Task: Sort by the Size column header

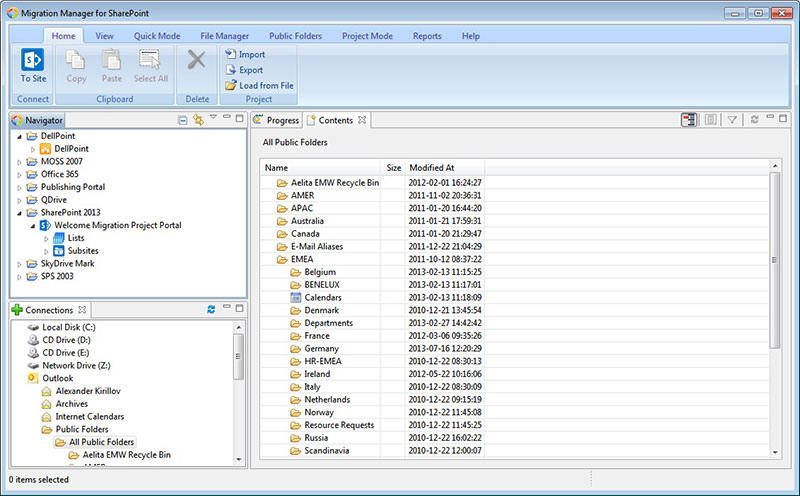Action: [393, 167]
